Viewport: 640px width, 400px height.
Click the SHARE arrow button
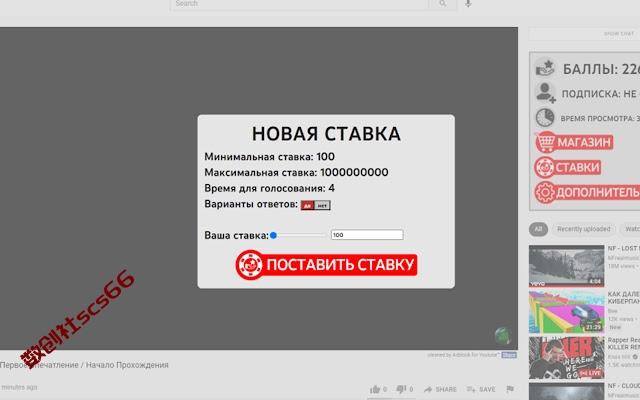[x=440, y=389]
